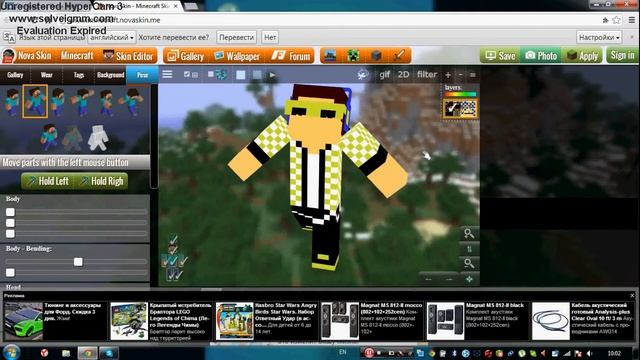This screenshot has height=360, width=640.
Task: Toggle legs part visibility checkmark
Action: pyautogui.click(x=174, y=275)
